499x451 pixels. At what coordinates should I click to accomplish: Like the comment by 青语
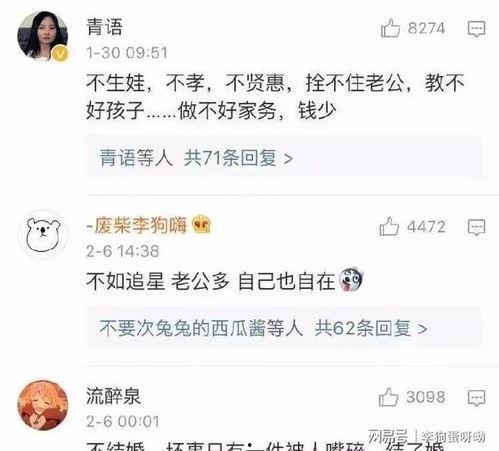click(x=390, y=28)
